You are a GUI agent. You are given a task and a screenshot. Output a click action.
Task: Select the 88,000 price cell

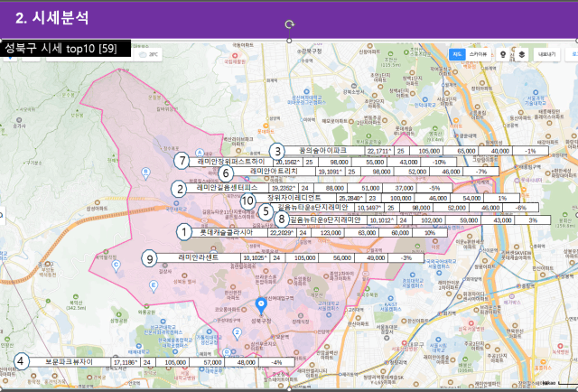331,188
